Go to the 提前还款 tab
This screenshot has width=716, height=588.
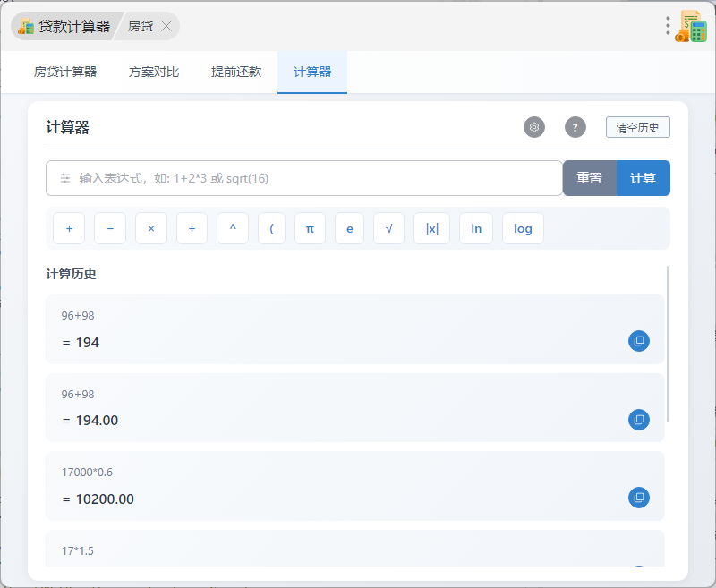click(236, 72)
